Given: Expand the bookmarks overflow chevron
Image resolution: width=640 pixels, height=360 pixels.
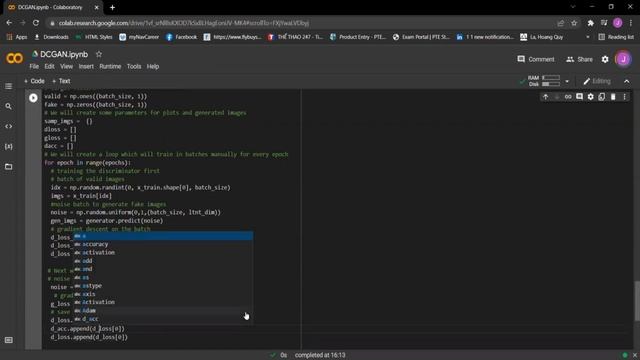Looking at the screenshot, I should [588, 37].
